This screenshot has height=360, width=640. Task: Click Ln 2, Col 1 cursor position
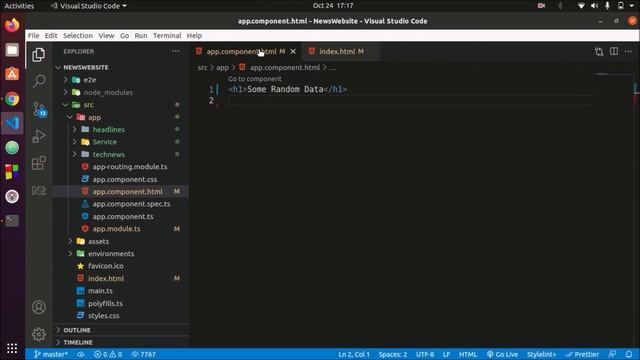[x=354, y=354]
